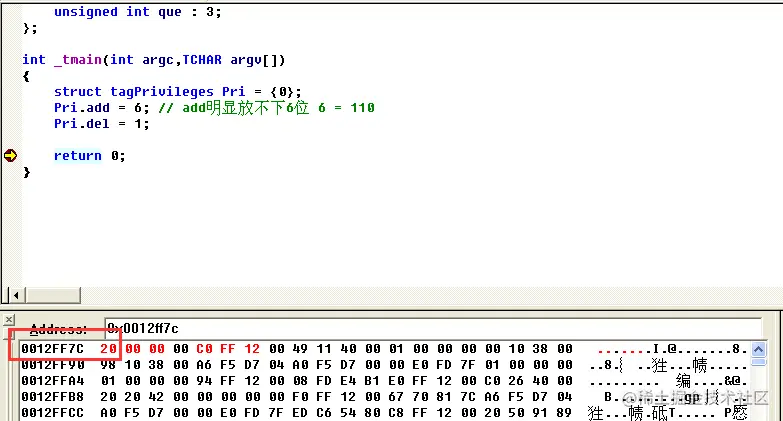This screenshot has height=421, width=783.
Task: Click the line "unsigned int que : 3;"
Action: [137, 11]
